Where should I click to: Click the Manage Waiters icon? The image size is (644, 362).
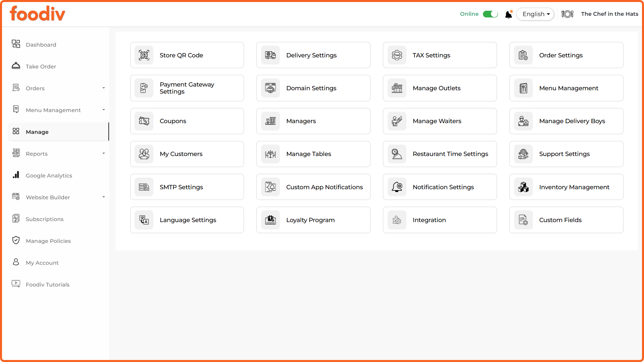(397, 121)
